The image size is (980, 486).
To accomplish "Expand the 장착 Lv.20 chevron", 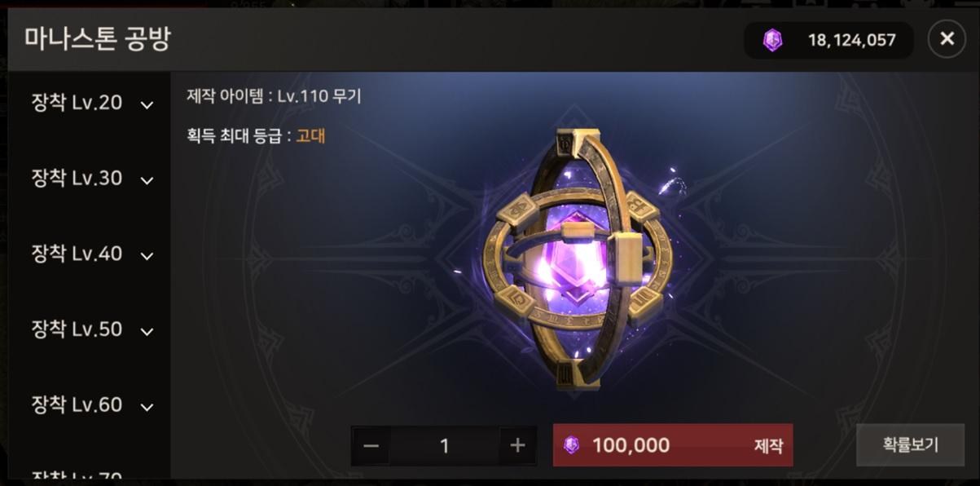I will coord(147,104).
